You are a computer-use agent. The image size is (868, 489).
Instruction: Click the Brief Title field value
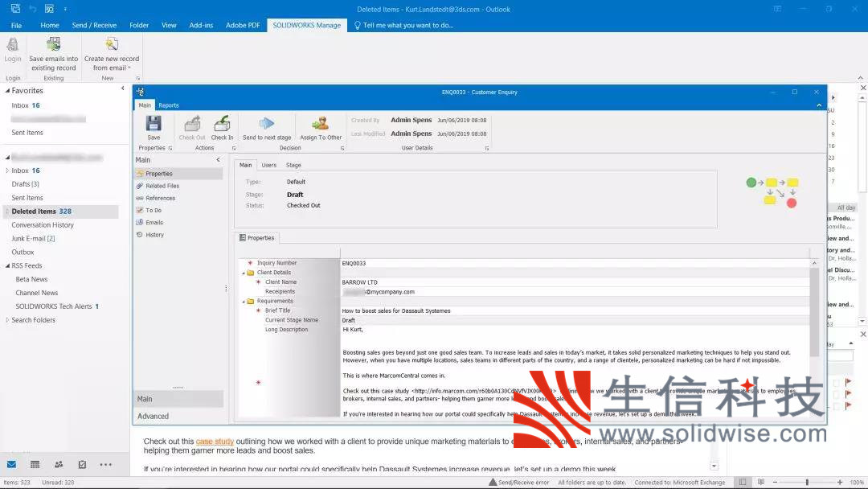tap(575, 311)
